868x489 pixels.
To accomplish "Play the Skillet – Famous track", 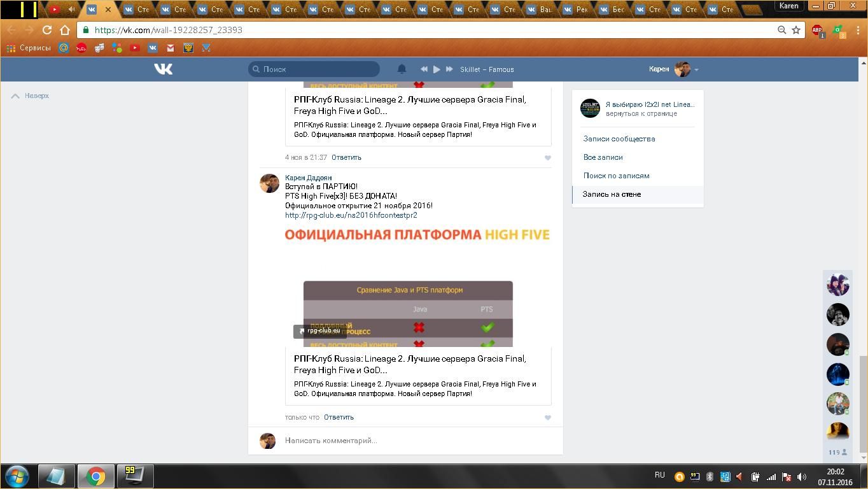I will (x=437, y=69).
